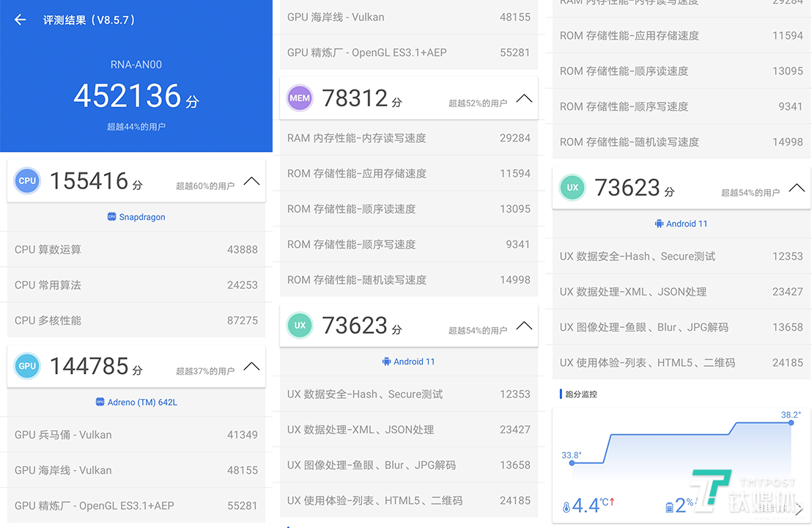Tap the CPU score value 155416
This screenshot has height=528, width=812.
[x=89, y=181]
